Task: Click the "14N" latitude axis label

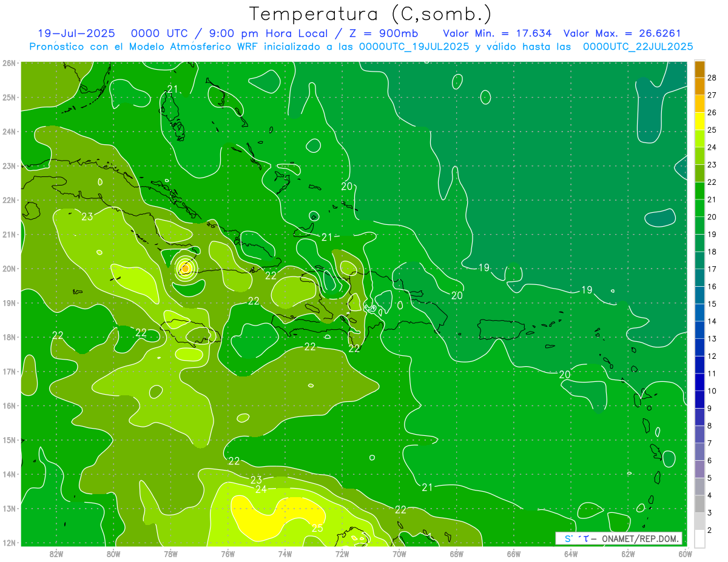Action: [9, 474]
